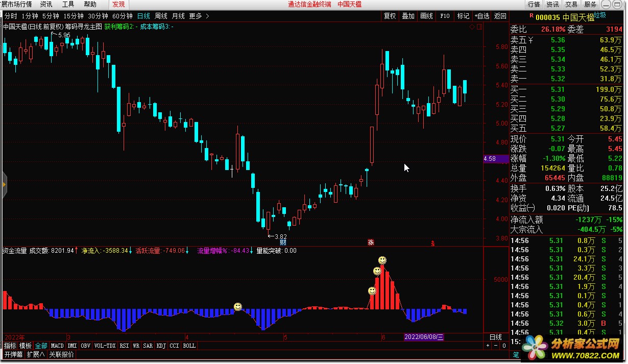Switch to CCI indicator
Screen dimensions: 628x364
click(175, 346)
